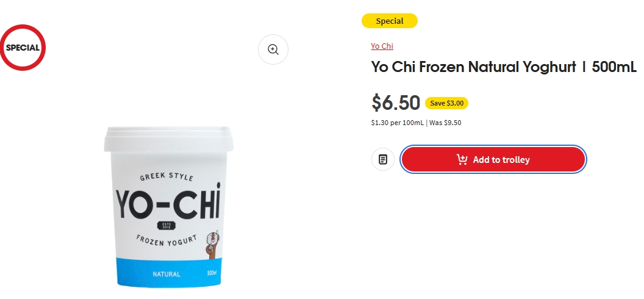Viewport: 644px width, 299px height.
Task: Click the monkey mascot on the tub
Action: [x=212, y=244]
